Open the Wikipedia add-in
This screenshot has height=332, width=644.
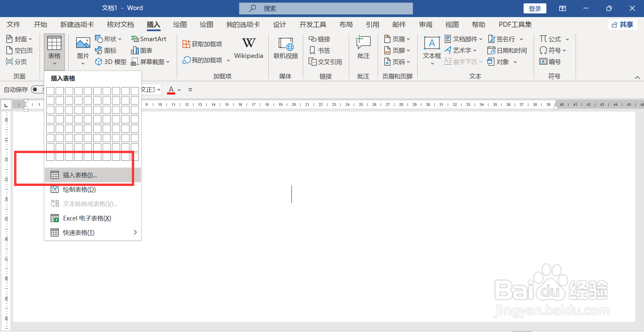click(x=249, y=48)
